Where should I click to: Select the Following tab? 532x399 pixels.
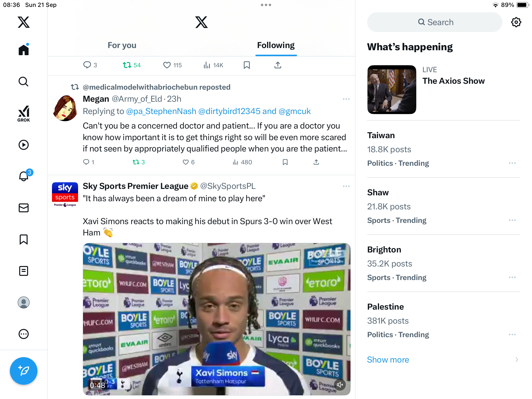click(x=276, y=45)
